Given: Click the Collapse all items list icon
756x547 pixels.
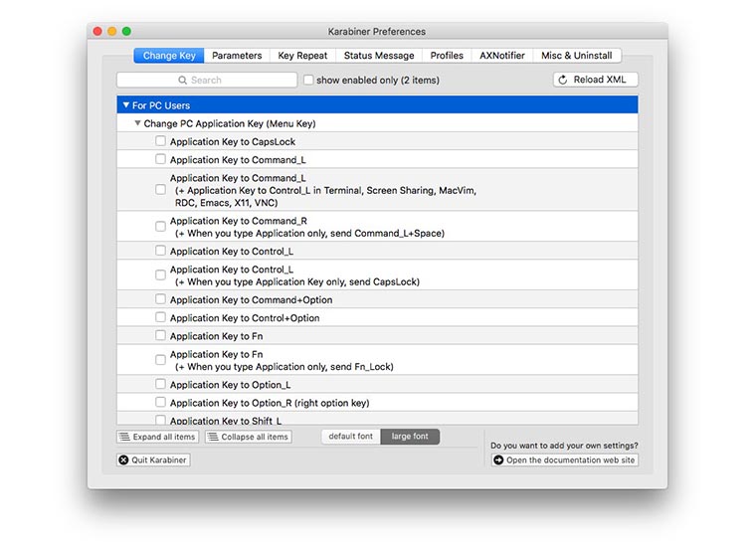Looking at the screenshot, I should point(213,437).
